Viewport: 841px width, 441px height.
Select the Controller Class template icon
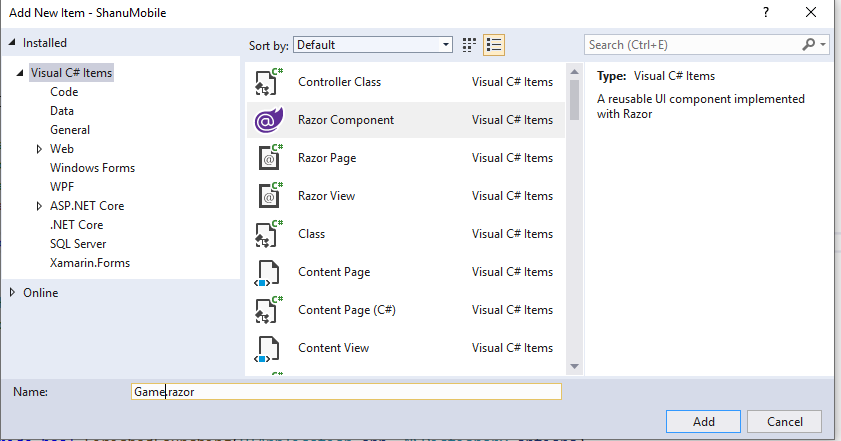pyautogui.click(x=268, y=82)
